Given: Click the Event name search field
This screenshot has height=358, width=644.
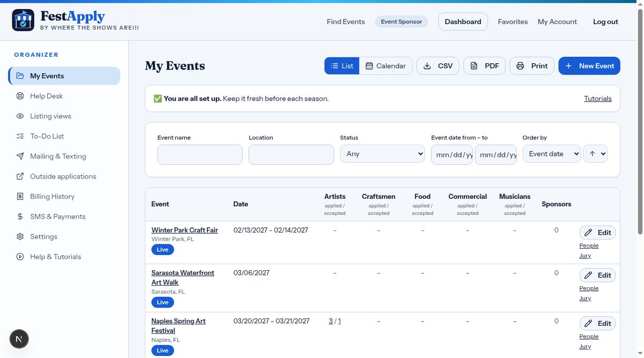Looking at the screenshot, I should click(x=200, y=154).
